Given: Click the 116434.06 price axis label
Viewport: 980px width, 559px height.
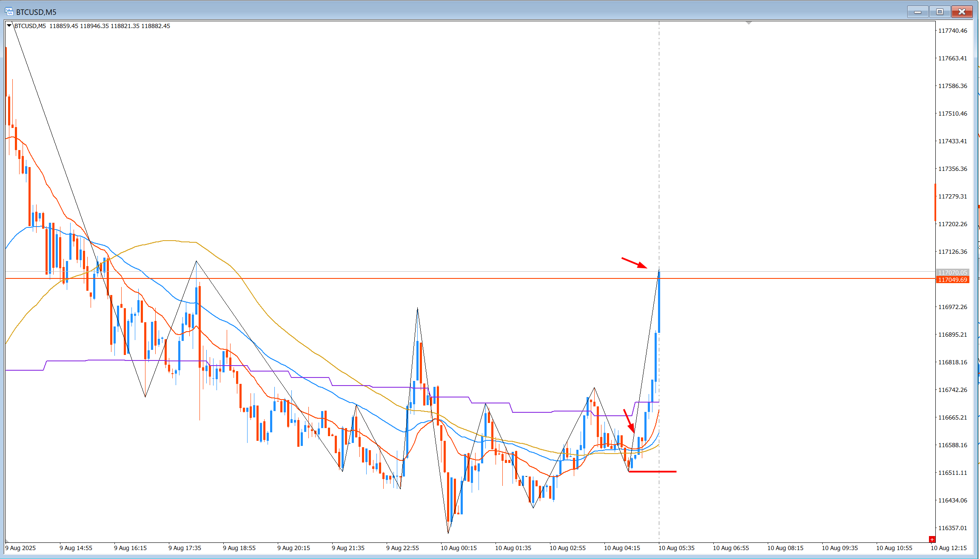Looking at the screenshot, I should coord(953,500).
